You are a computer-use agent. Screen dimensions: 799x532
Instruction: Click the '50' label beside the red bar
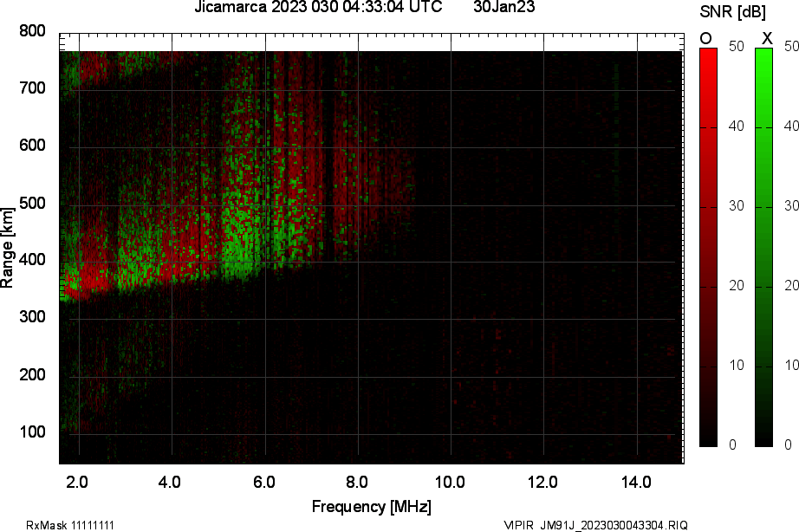737,47
